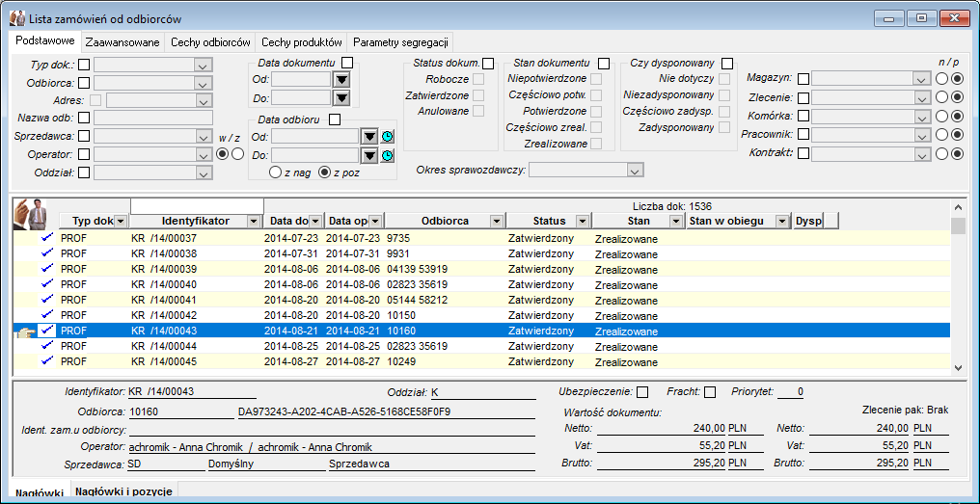Click into the Nazwa odb text field
The height and width of the screenshot is (504, 980).
click(x=153, y=118)
